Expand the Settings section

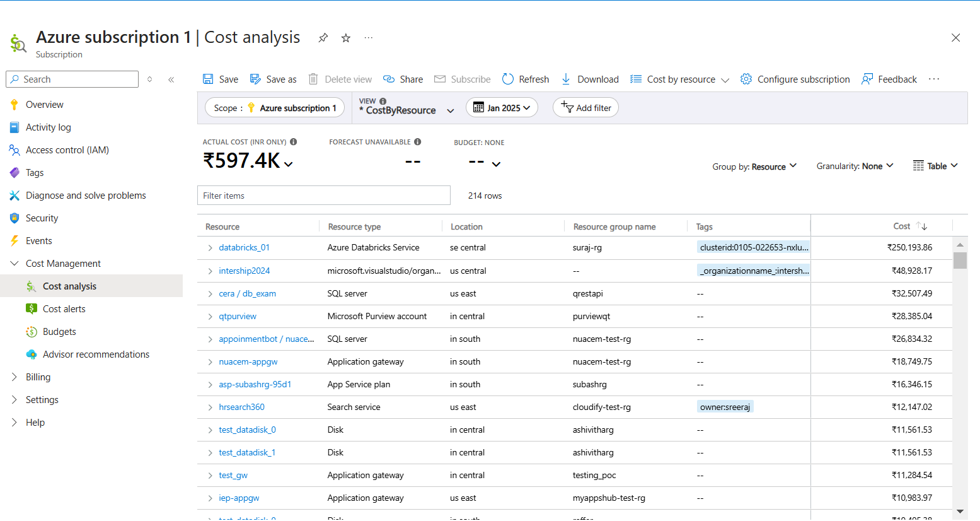[x=14, y=400]
